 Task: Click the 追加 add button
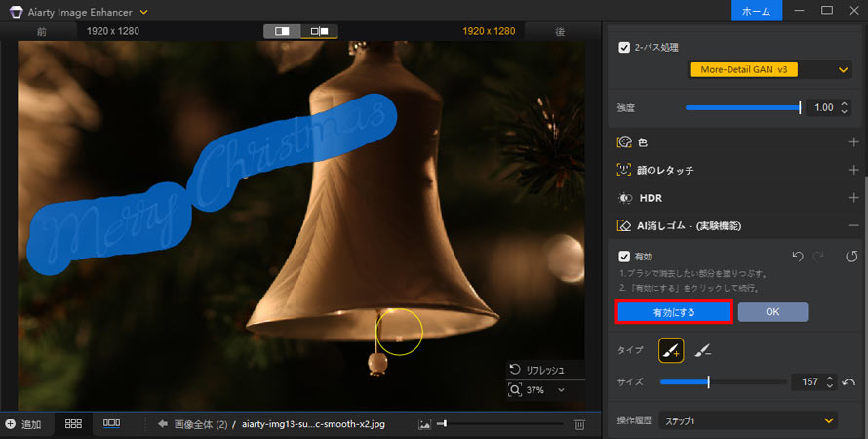tap(23, 424)
